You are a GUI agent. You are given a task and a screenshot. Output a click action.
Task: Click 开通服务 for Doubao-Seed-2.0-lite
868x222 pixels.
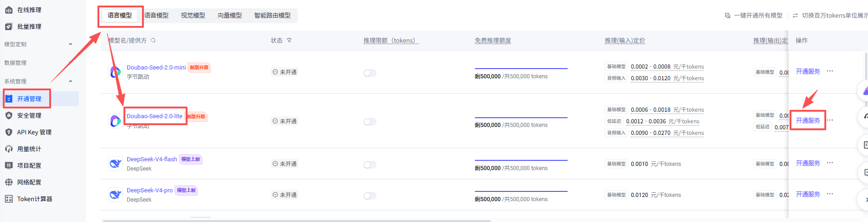[x=808, y=121]
